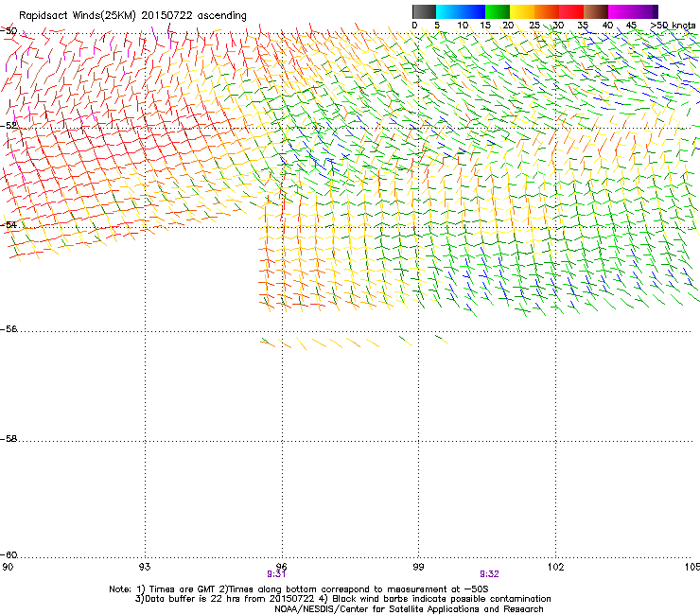
Task: Click the '-56' latitude axis label
Action: click(9, 329)
